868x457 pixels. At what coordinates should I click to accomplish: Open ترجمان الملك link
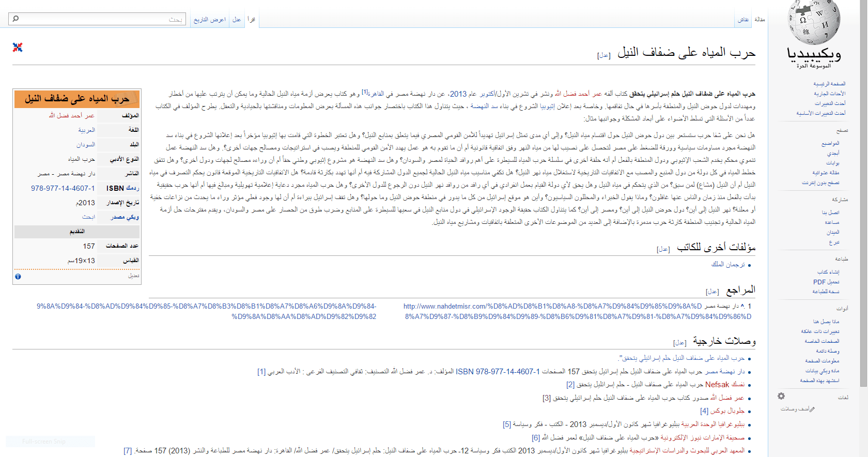click(728, 264)
